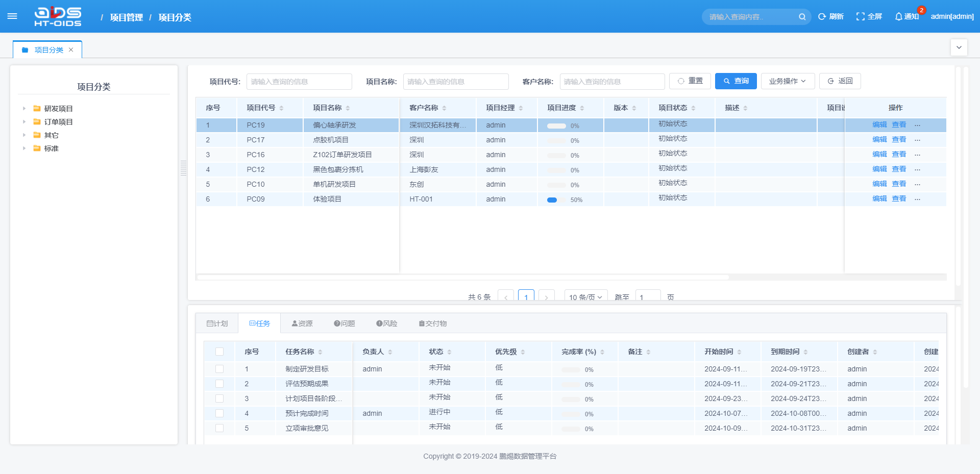This screenshot has height=474, width=980.
Task: Check the 预计完成时间 task checkbox
Action: pos(219,413)
